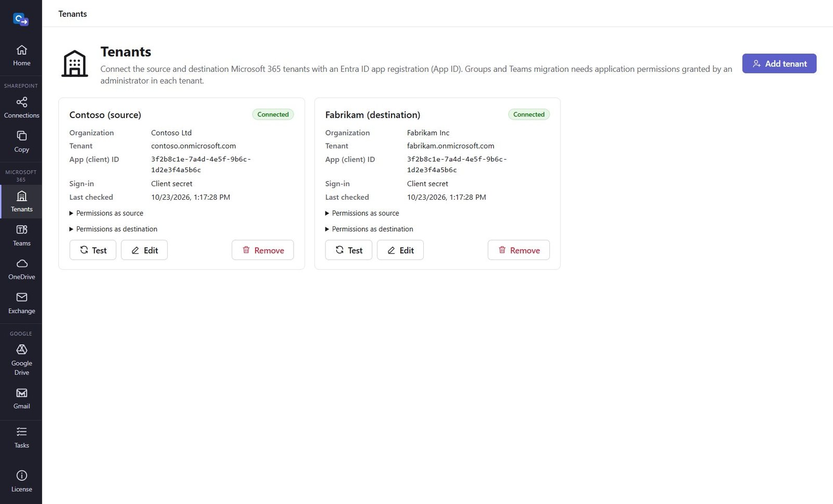
Task: Expand Fabrikam's Permissions as source
Action: [x=362, y=213]
